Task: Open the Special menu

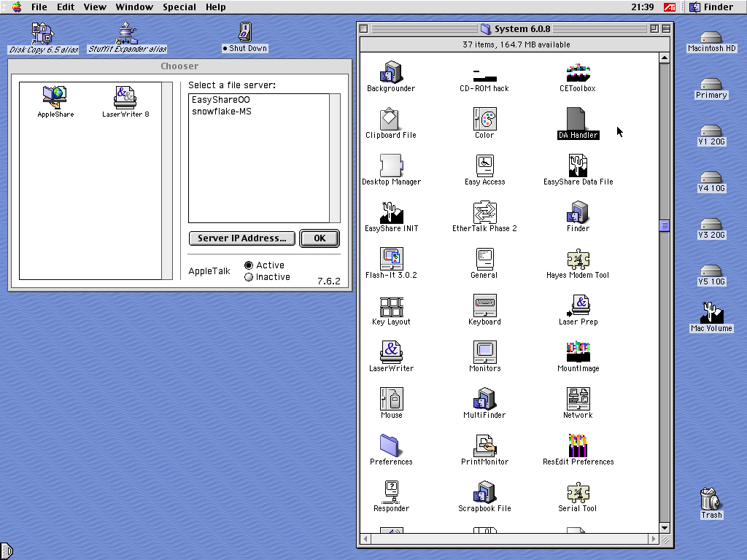Action: pos(179,7)
